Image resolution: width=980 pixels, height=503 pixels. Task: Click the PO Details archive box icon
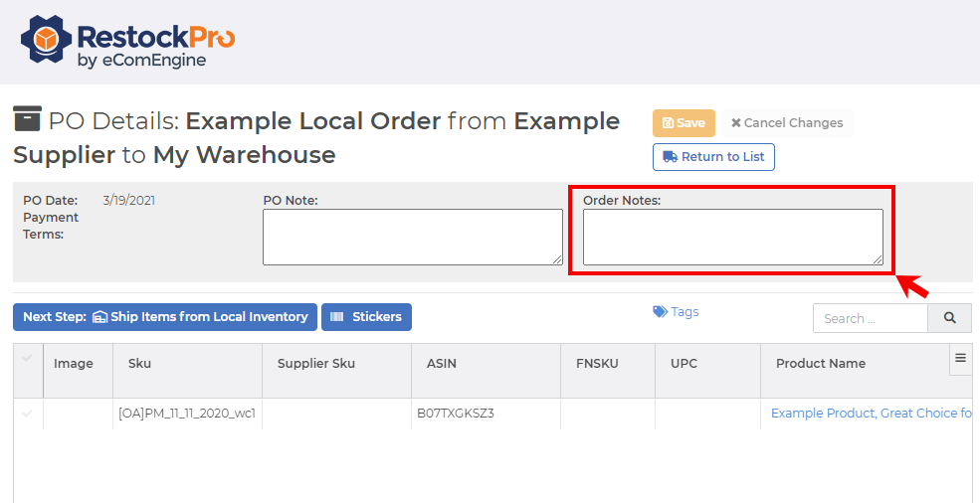pos(27,119)
